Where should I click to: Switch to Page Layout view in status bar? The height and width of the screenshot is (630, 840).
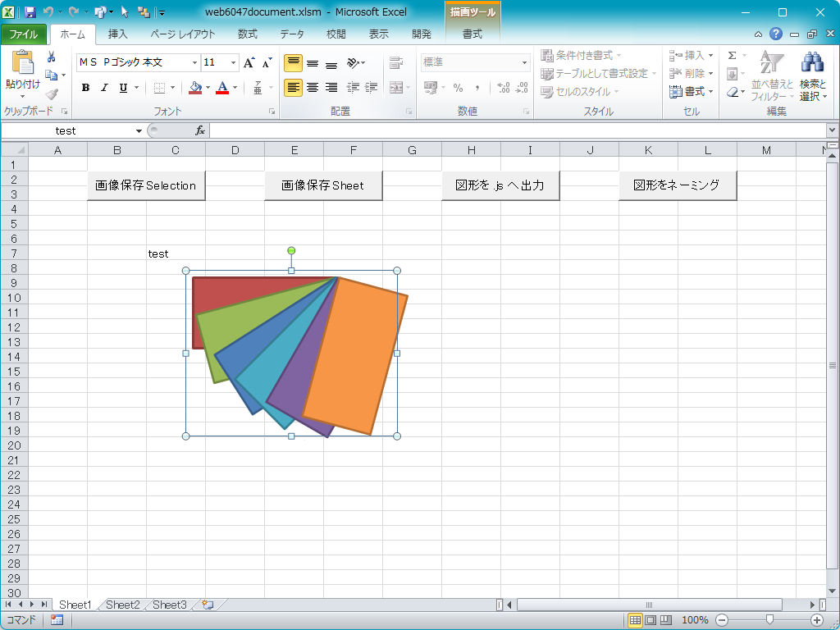click(x=650, y=620)
